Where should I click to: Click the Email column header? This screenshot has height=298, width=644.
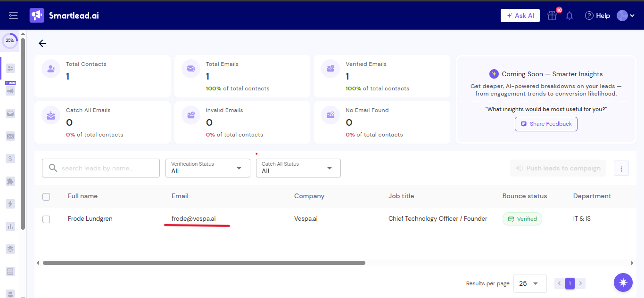[180, 196]
